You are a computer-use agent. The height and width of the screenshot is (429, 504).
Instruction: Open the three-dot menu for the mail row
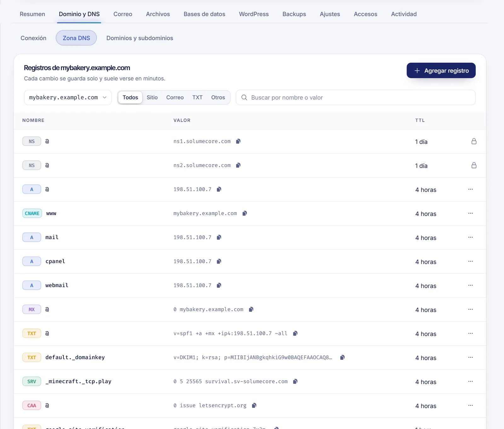click(x=471, y=237)
